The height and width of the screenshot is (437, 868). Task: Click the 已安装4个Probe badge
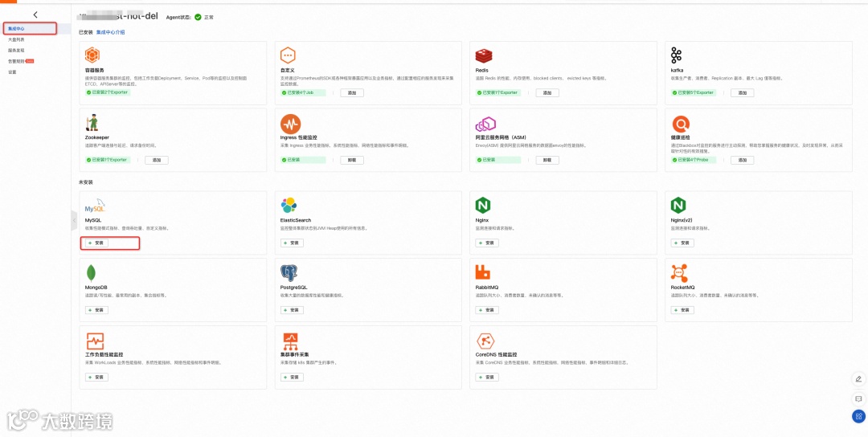click(693, 160)
